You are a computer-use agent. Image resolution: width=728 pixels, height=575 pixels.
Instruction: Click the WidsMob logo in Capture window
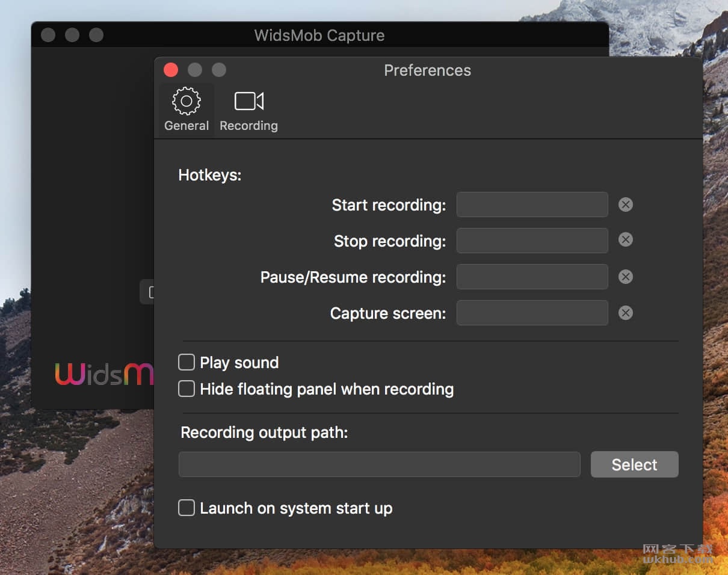(x=104, y=374)
